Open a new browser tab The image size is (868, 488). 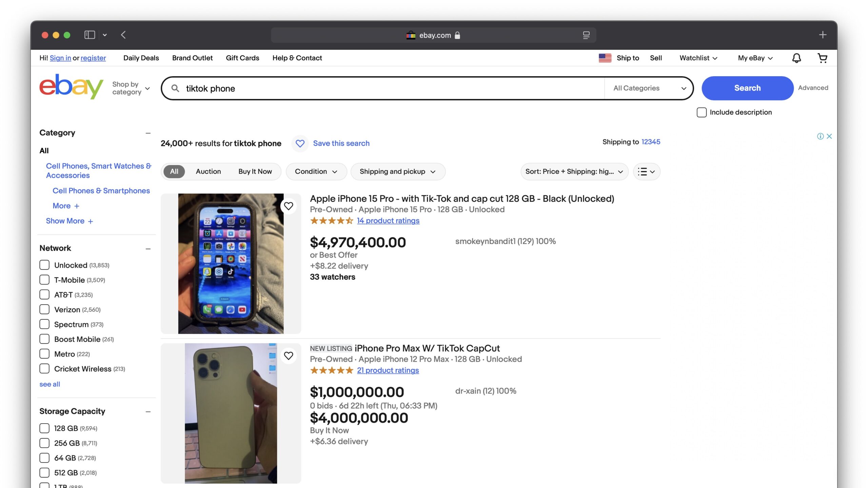(x=823, y=35)
